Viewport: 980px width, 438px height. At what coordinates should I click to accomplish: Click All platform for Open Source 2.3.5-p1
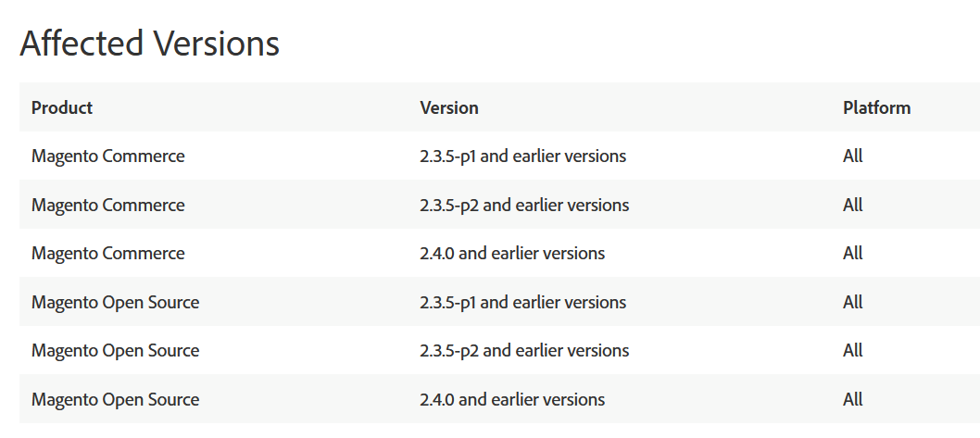click(x=852, y=302)
